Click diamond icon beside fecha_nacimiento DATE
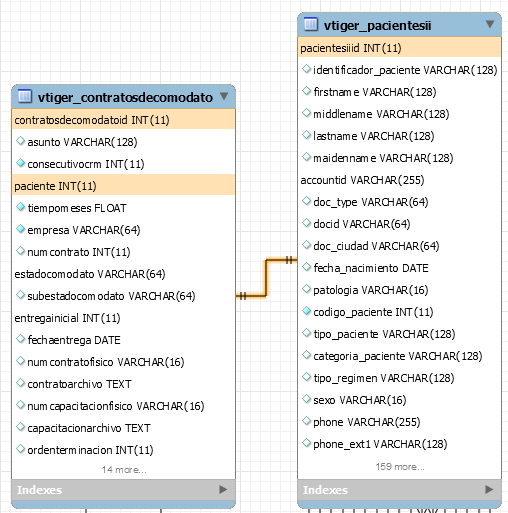 point(306,267)
